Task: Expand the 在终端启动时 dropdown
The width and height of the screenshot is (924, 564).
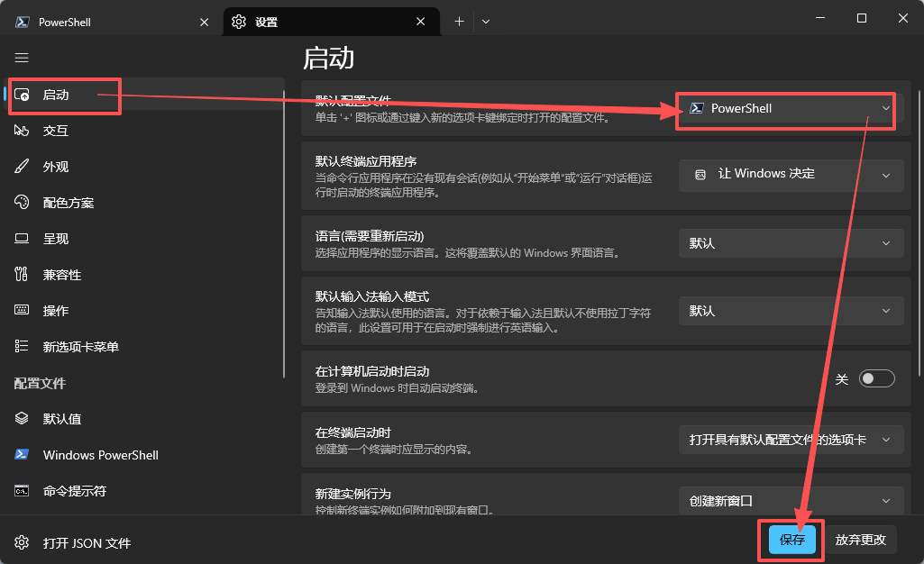Action: point(791,440)
